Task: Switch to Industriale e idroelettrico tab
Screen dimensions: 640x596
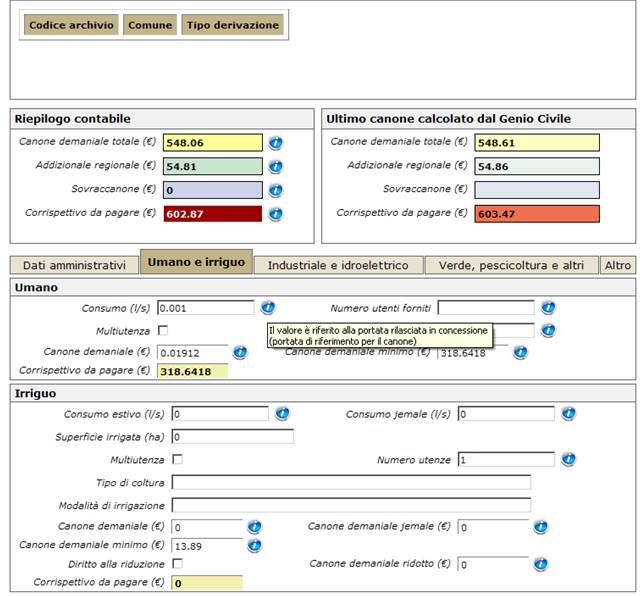Action: click(x=338, y=265)
